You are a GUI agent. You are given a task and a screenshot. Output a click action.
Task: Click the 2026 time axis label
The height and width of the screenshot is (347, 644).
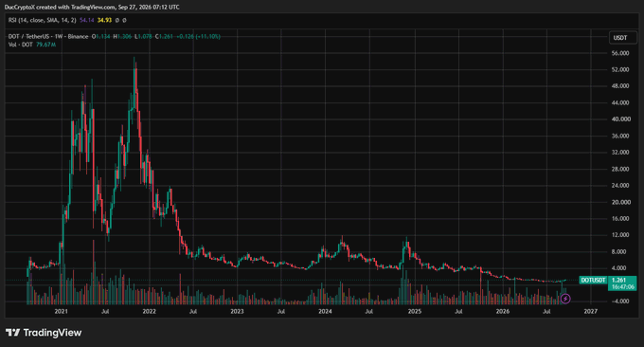[503, 311]
